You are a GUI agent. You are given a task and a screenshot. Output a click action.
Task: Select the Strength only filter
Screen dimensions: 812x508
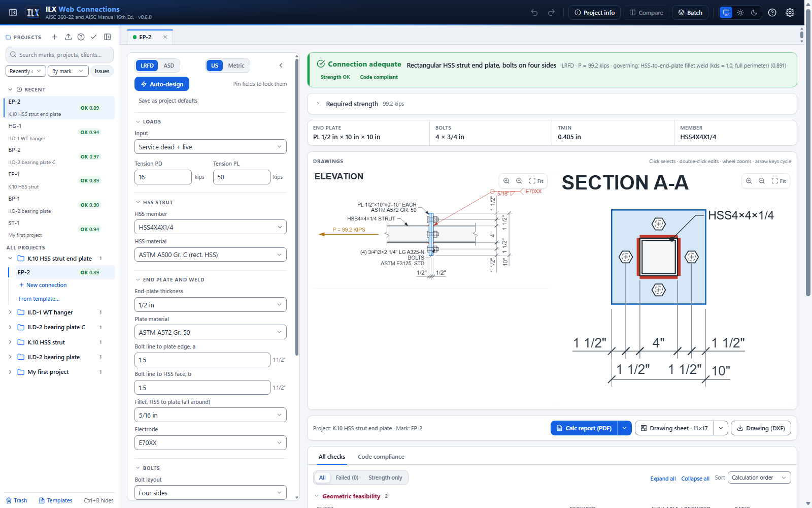point(385,478)
